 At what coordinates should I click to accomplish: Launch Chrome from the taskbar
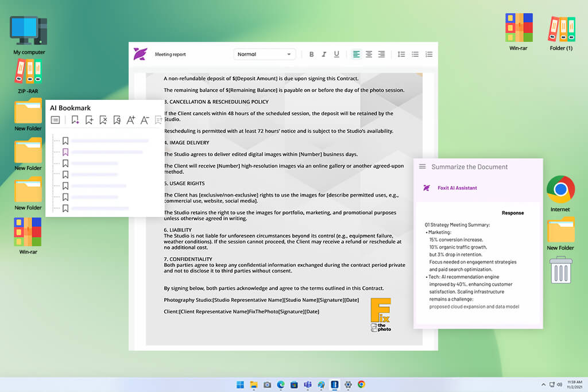[x=362, y=385]
